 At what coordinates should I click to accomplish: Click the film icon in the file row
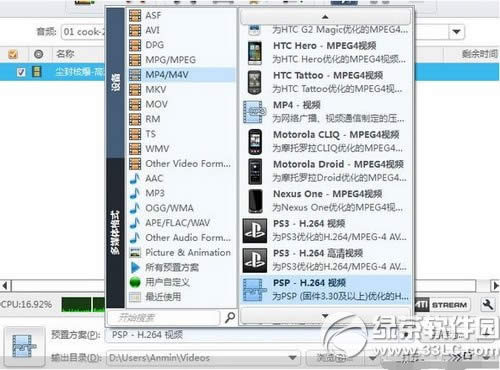click(37, 72)
